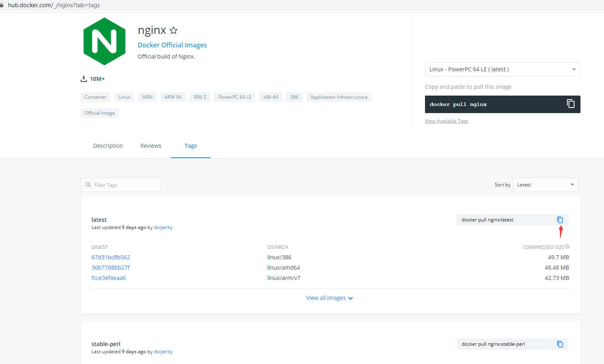Open digest 36b77d8bb27f
This screenshot has height=364, width=604.
click(x=110, y=268)
